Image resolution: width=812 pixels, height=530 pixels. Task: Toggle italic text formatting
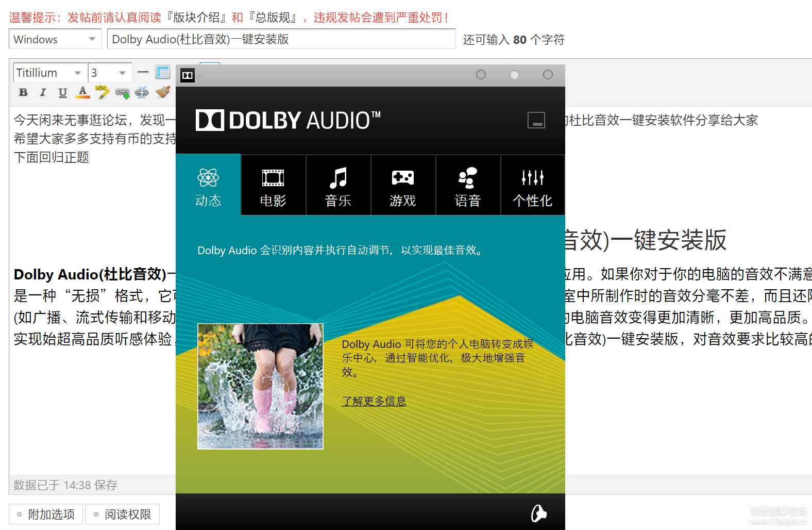[43, 92]
